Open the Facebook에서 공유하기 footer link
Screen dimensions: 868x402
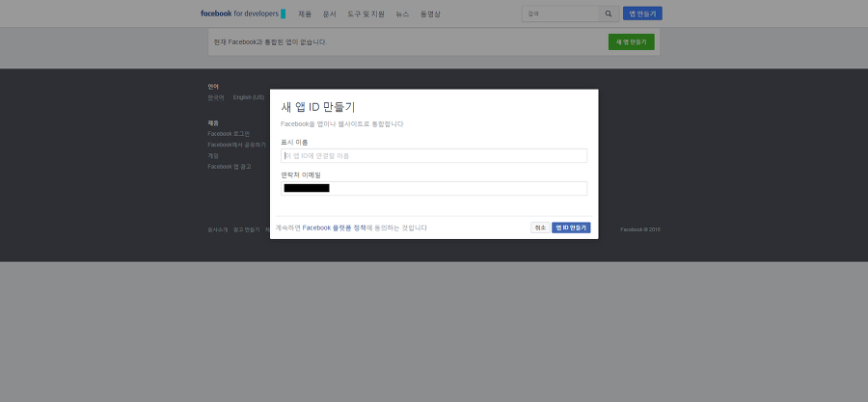(237, 145)
